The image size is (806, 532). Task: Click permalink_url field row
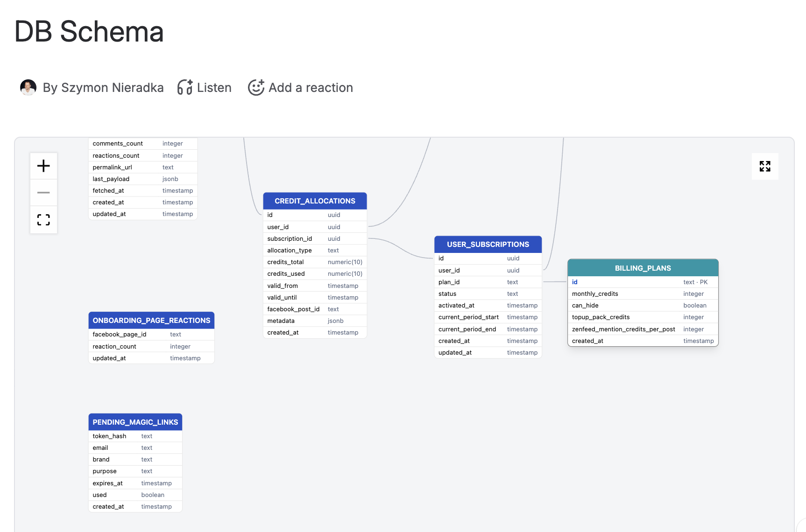point(143,167)
